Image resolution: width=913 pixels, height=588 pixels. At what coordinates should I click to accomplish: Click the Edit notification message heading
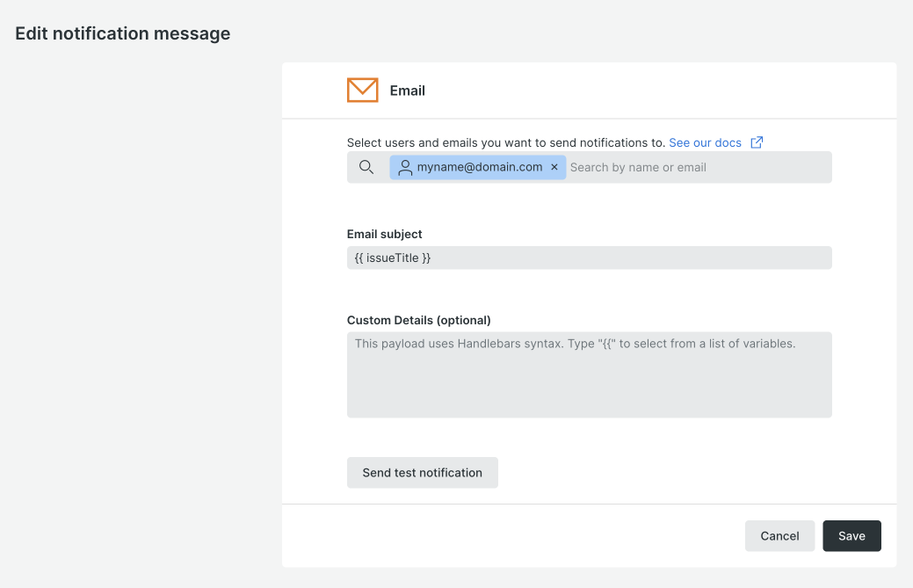pyautogui.click(x=123, y=33)
